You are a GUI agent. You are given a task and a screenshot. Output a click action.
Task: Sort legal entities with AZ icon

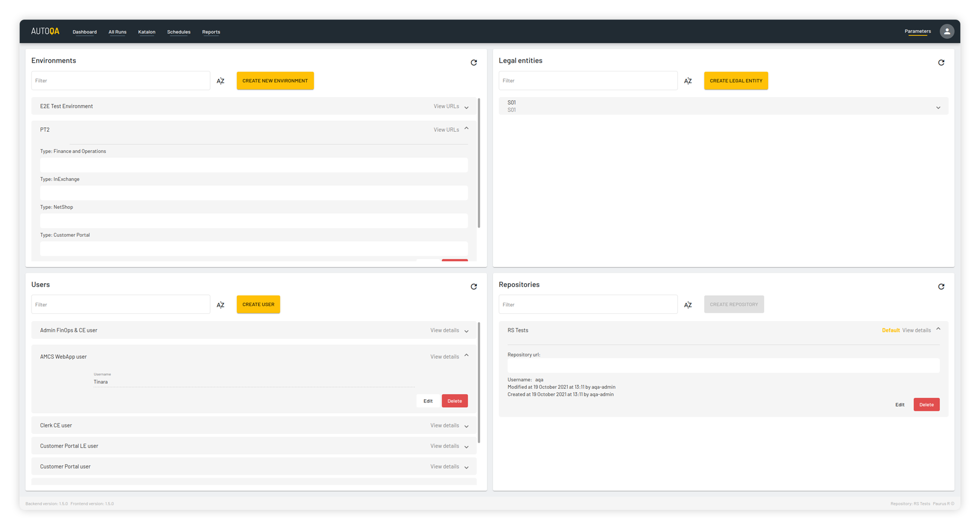pos(688,81)
